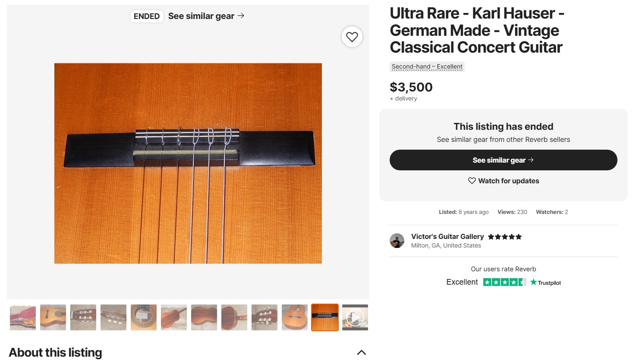Open Victor's Guitar Gallery seller link
The width and height of the screenshot is (636, 364).
(x=447, y=236)
